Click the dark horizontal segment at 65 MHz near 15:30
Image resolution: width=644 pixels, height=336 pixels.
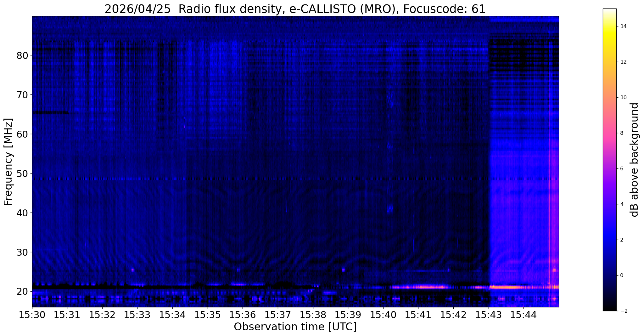coord(50,112)
